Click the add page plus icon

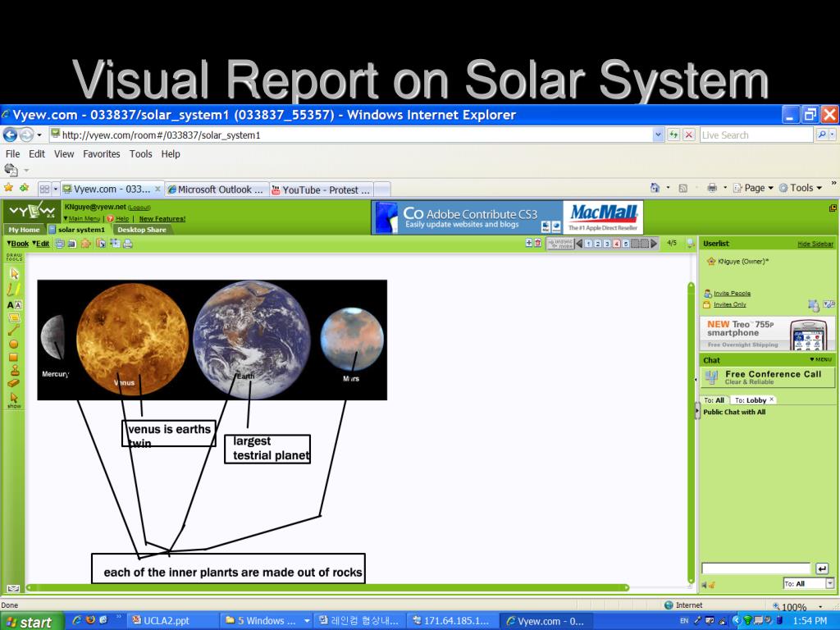pyautogui.click(x=529, y=243)
